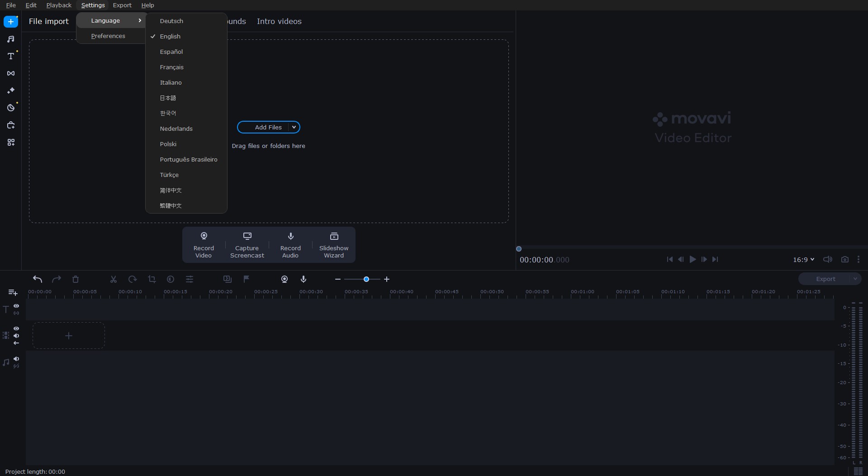868x476 pixels.
Task: Expand the Add Files dropdown arrow
Action: 294,128
